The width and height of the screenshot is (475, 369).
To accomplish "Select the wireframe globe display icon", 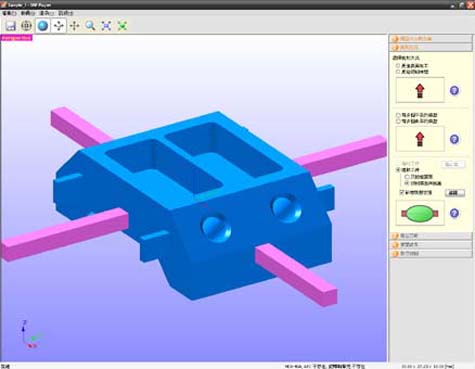I will click(26, 26).
